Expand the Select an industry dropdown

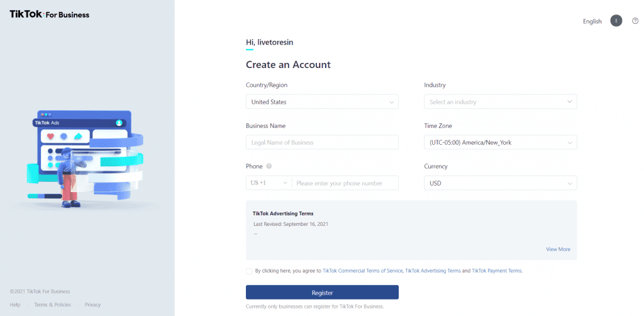pyautogui.click(x=500, y=102)
